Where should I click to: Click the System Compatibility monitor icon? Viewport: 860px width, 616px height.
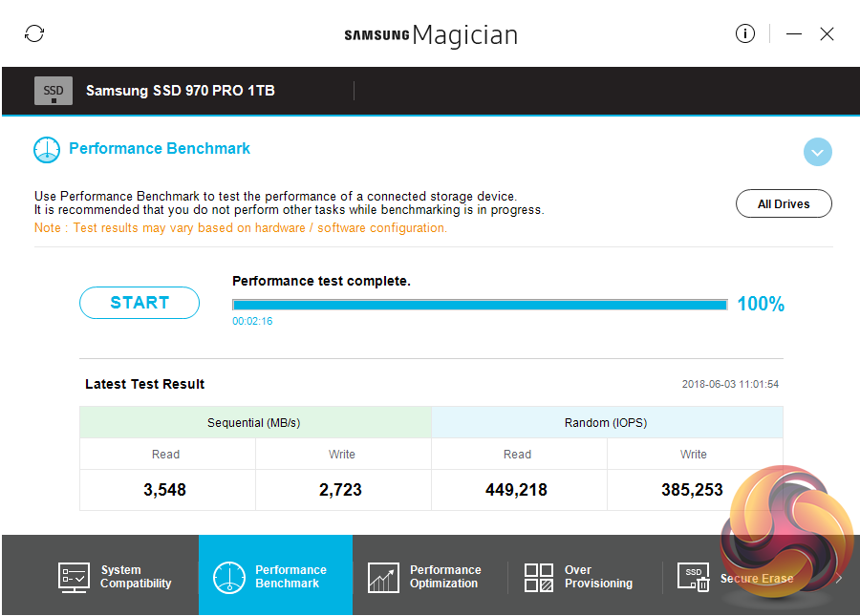(x=75, y=577)
